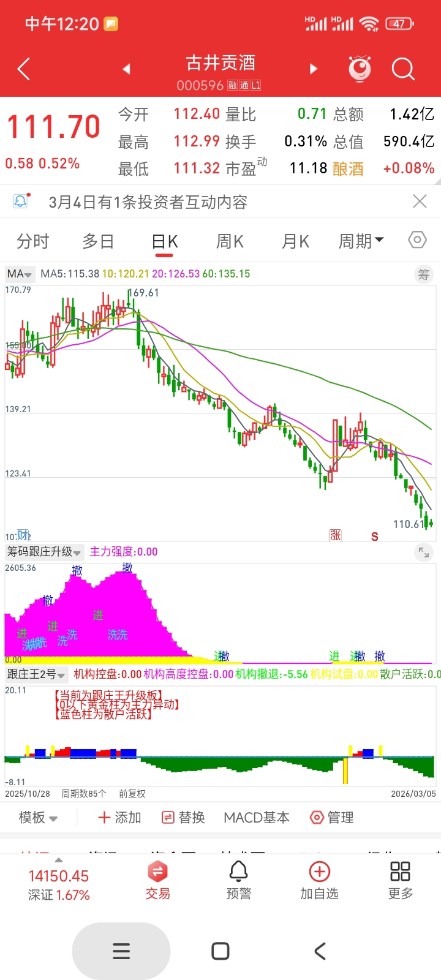Screen dimensions: 441x980
Task: Tap the MA5:115.38 readout
Action: click(70, 274)
